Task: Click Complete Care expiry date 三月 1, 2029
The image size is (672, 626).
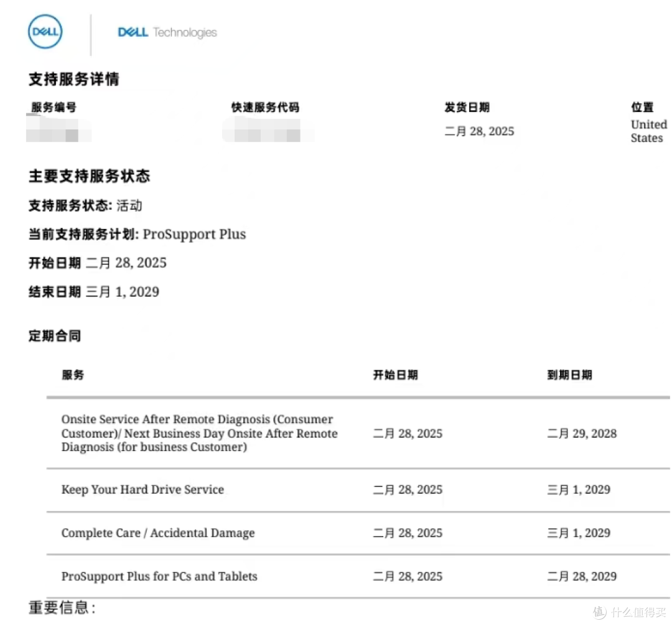Action: pyautogui.click(x=579, y=533)
